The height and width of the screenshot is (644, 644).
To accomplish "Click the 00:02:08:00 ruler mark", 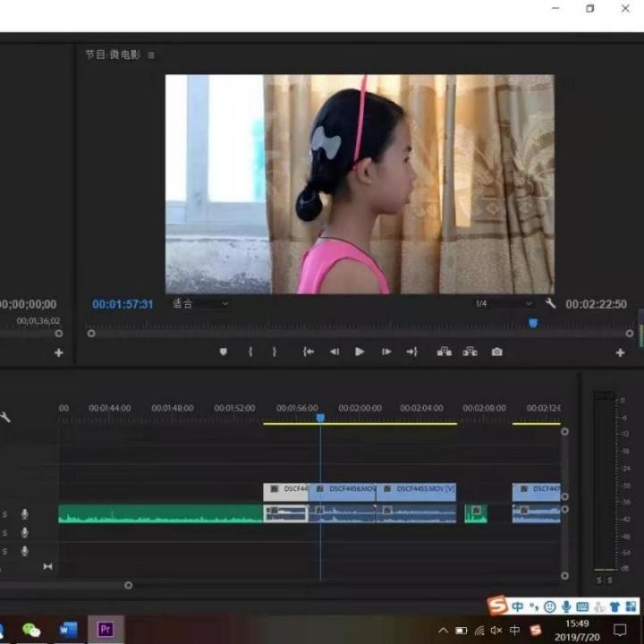I will [484, 408].
